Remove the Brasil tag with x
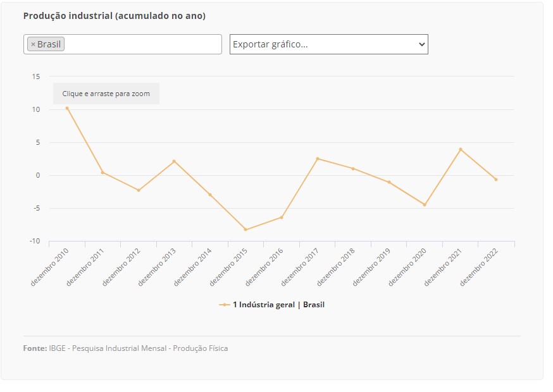This screenshot has height=392, width=553. 33,44
